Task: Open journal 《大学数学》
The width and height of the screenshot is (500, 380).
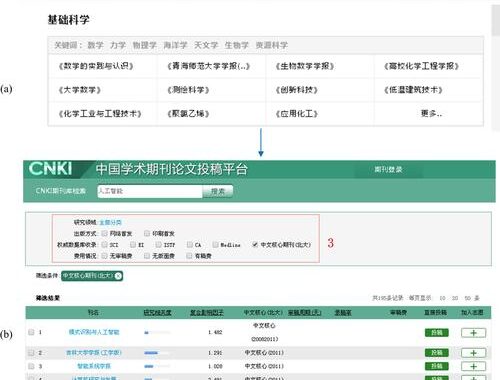Action: pos(80,90)
